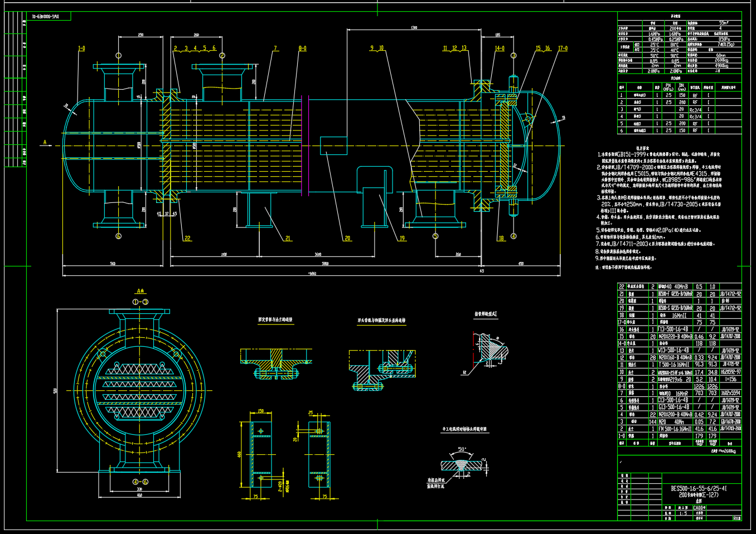The width and height of the screenshot is (756, 534).
Task: Select nozzle marker circle 5 at bottom
Action: click(x=435, y=236)
